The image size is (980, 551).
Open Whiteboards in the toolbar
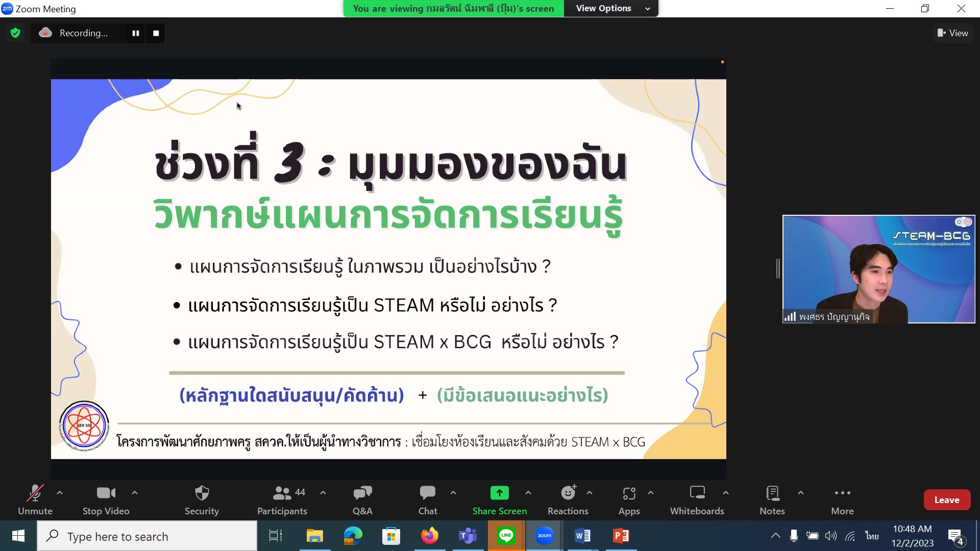(x=697, y=500)
